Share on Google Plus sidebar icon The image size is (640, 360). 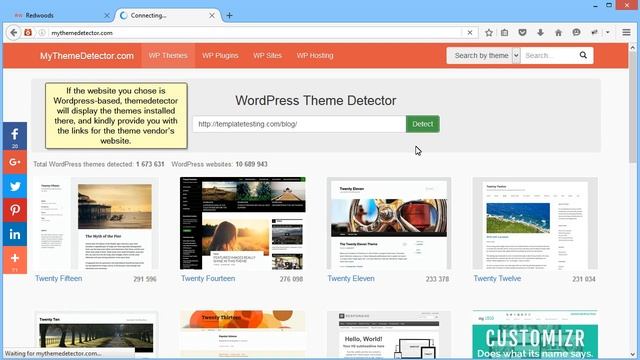click(x=15, y=162)
